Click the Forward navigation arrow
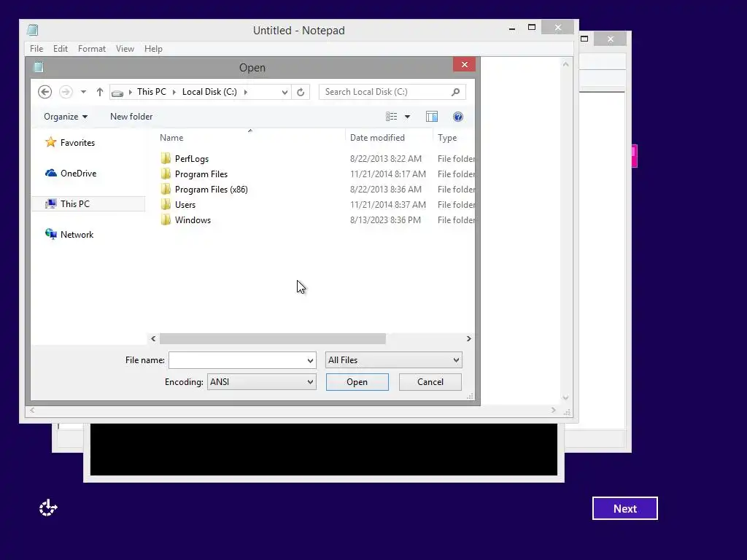The image size is (747, 560). coord(66,92)
